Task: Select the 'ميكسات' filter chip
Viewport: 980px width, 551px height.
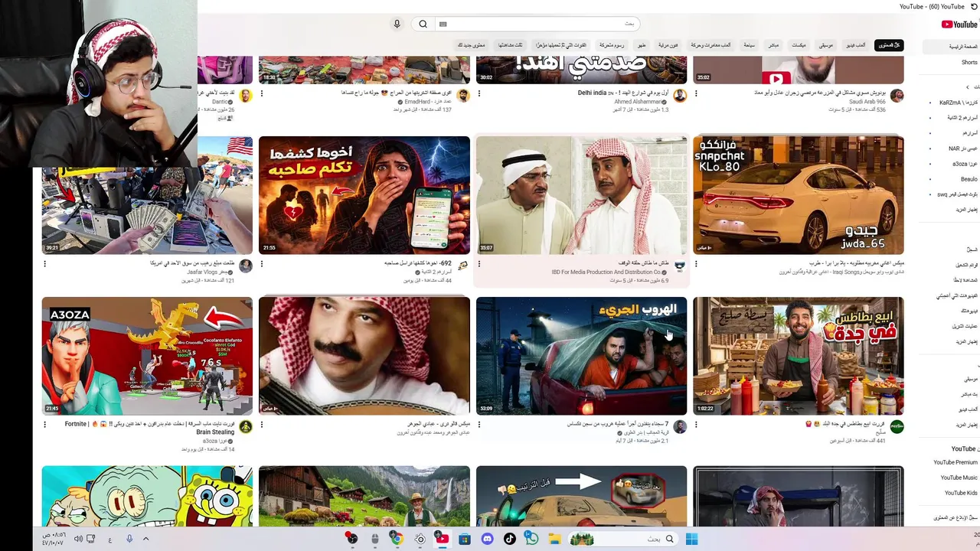Action: 799,45
